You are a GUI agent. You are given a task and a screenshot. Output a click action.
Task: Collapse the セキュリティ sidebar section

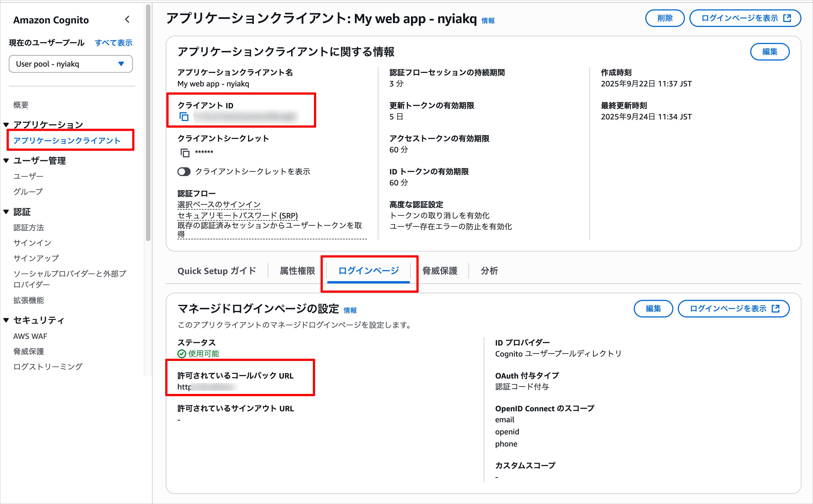coord(6,320)
